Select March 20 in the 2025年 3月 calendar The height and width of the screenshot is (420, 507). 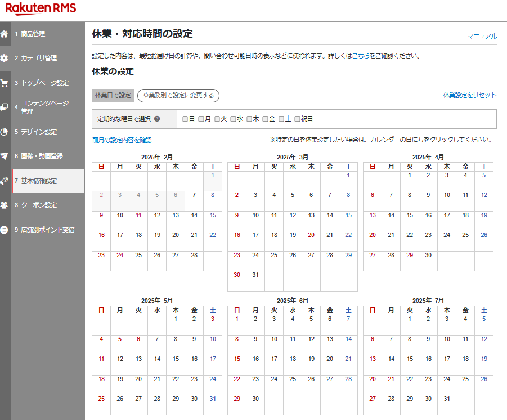tap(311, 235)
